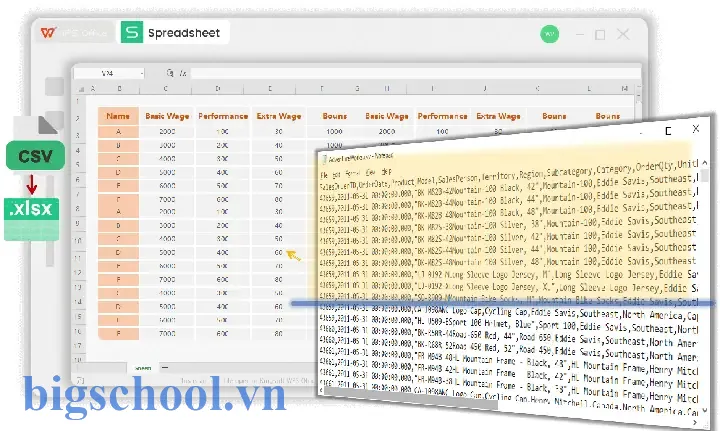Select column J header
This screenshot has width=720, height=431.
pos(485,89)
